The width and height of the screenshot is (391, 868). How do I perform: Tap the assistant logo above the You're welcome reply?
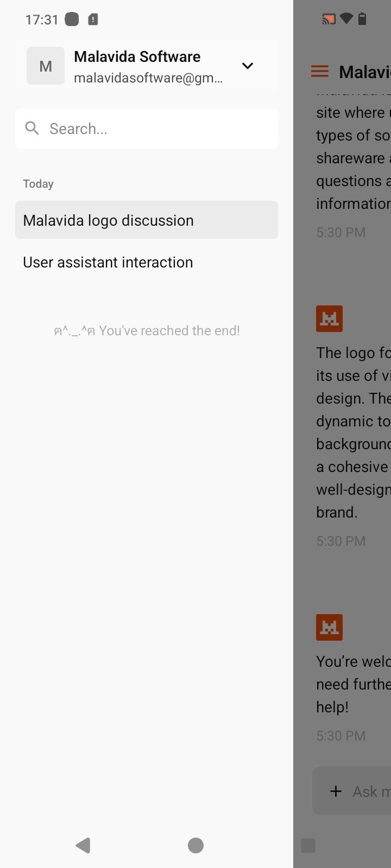pyautogui.click(x=329, y=627)
